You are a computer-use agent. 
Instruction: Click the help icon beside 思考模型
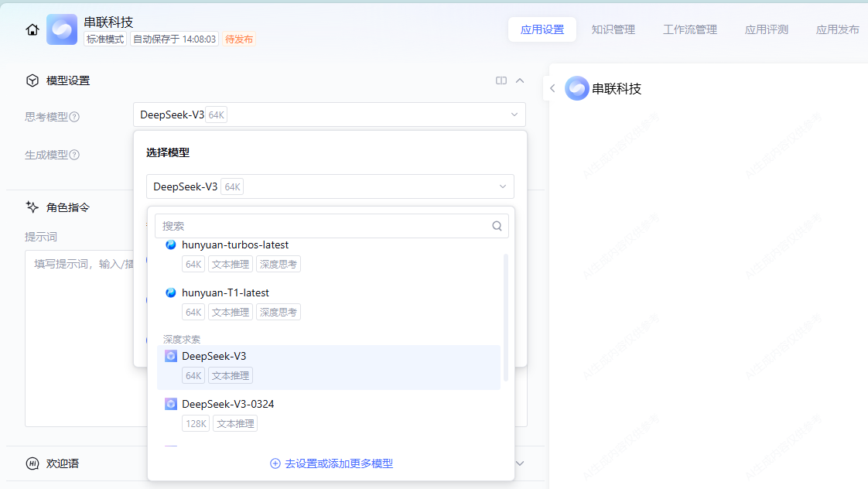(x=74, y=117)
